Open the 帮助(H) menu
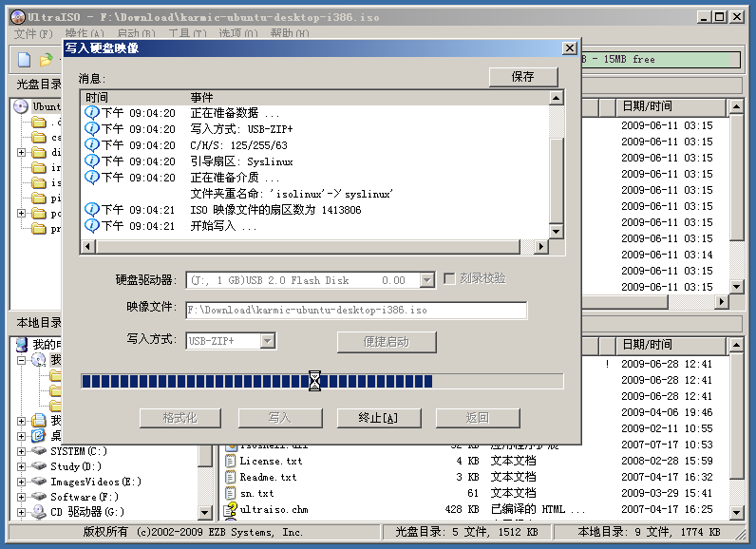Screen dimensions: 756x549 (x=290, y=34)
